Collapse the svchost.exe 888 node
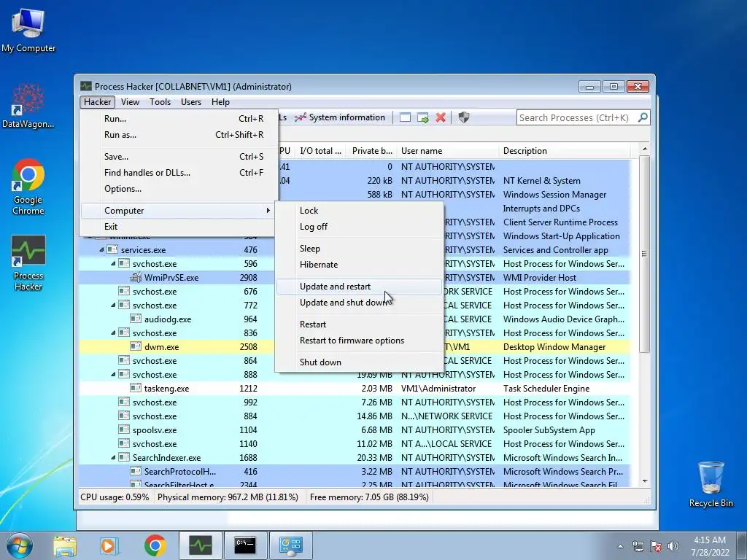The image size is (747, 560). [x=113, y=375]
